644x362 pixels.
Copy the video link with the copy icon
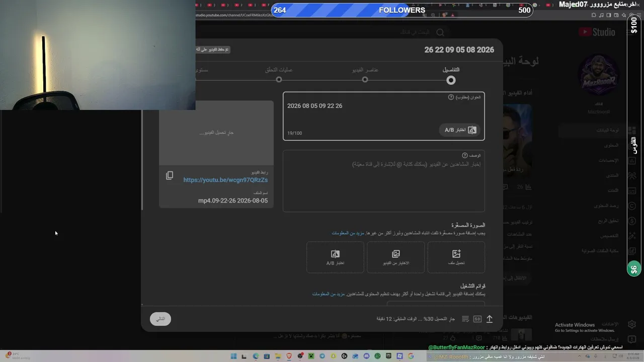click(x=170, y=175)
